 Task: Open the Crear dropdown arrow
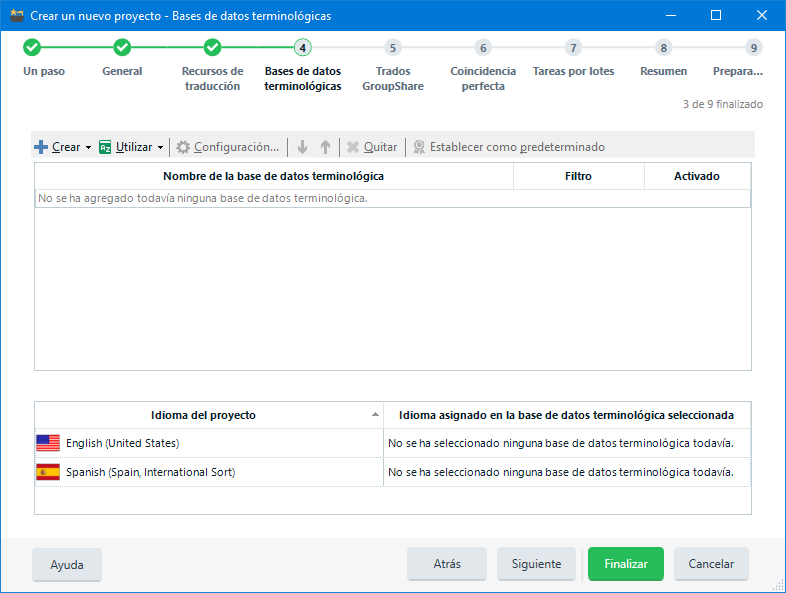click(x=88, y=147)
